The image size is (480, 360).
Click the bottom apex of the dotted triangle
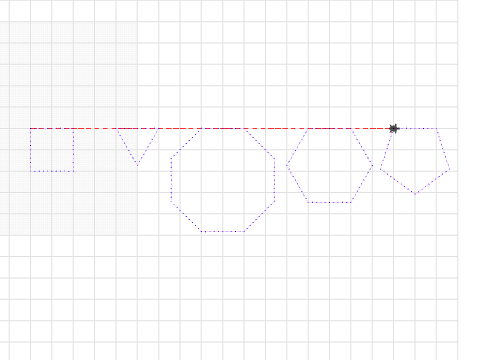click(x=137, y=165)
